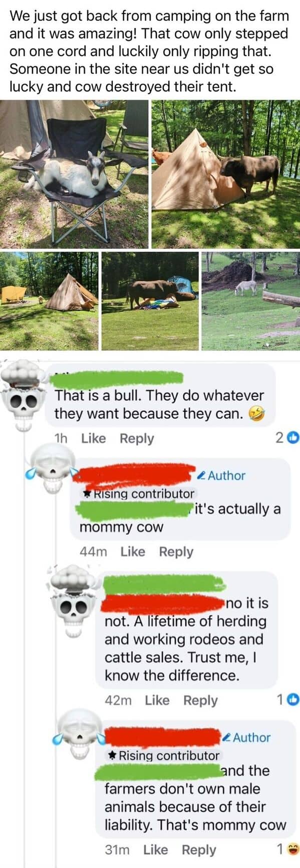The width and height of the screenshot is (300, 868).
Task: Open the goat in camping chair photo
Action: point(74,174)
